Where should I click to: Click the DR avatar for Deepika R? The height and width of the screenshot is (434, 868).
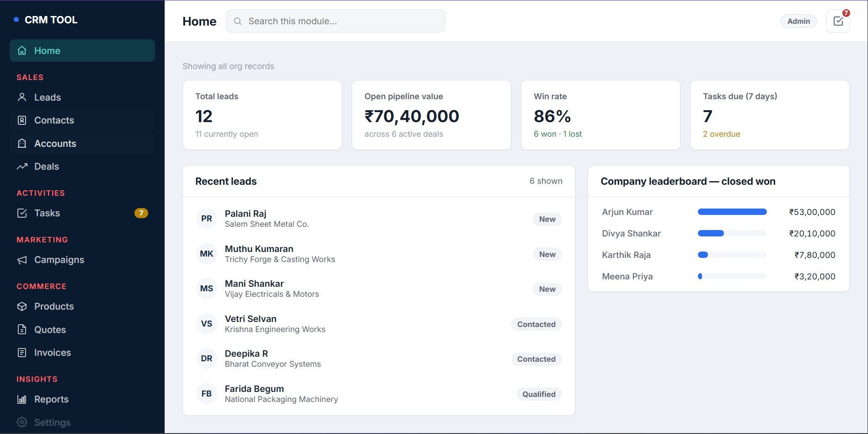(x=207, y=359)
